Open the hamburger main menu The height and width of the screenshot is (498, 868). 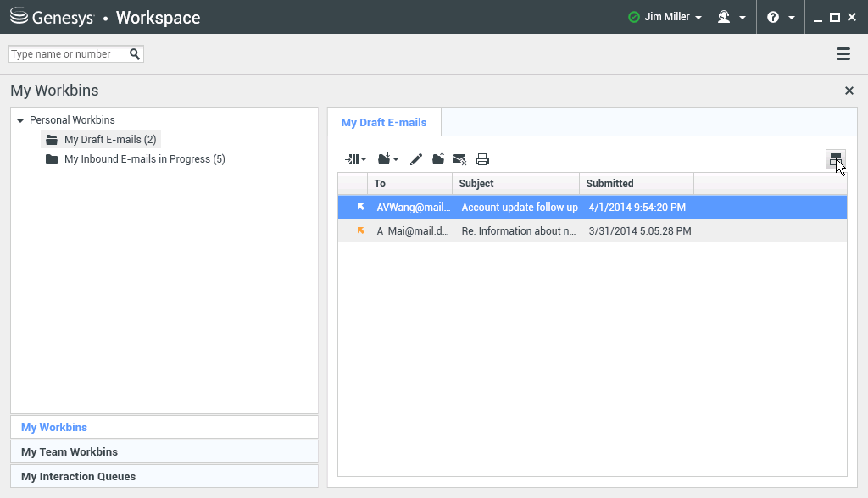[x=843, y=54]
